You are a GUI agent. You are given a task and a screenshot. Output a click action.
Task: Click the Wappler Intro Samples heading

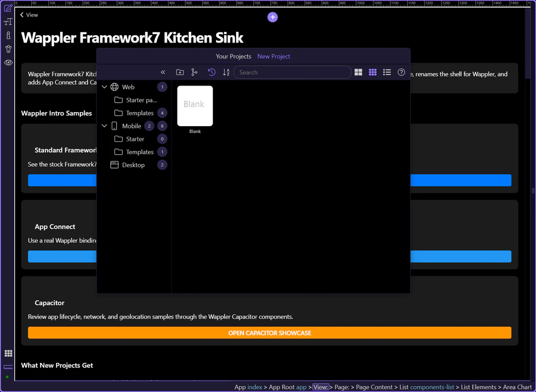pyautogui.click(x=56, y=113)
